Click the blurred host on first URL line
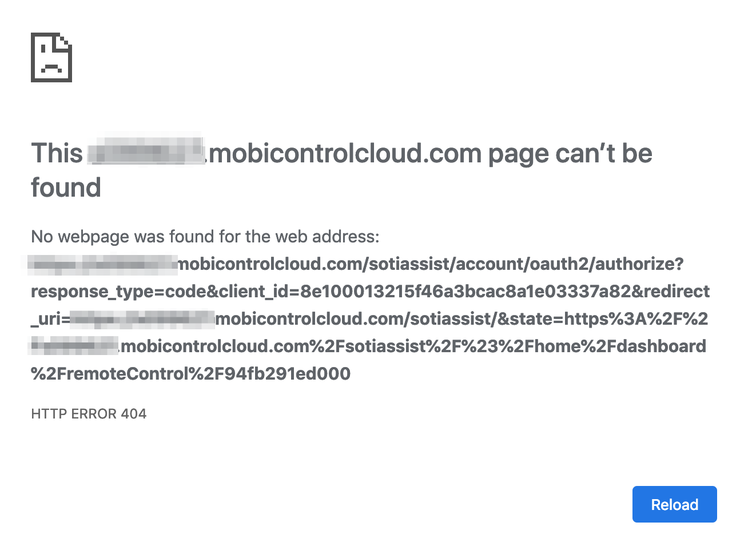Viewport: 756px width, 558px height. [103, 264]
